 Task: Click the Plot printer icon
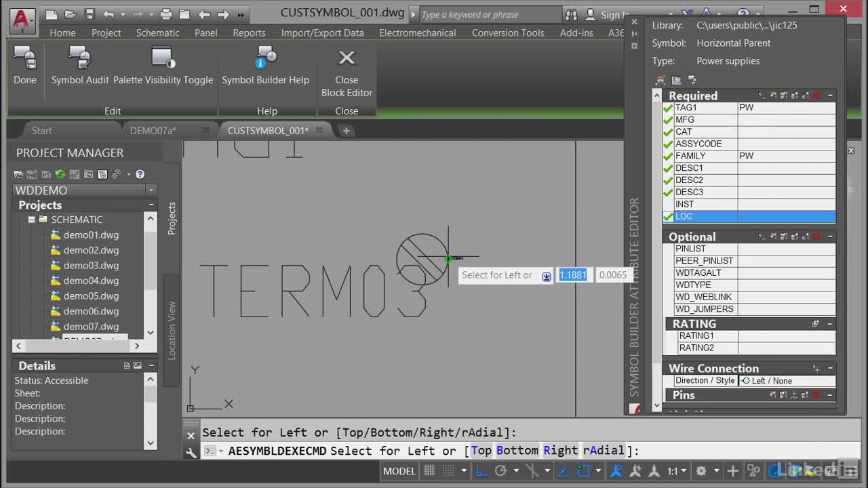(166, 14)
